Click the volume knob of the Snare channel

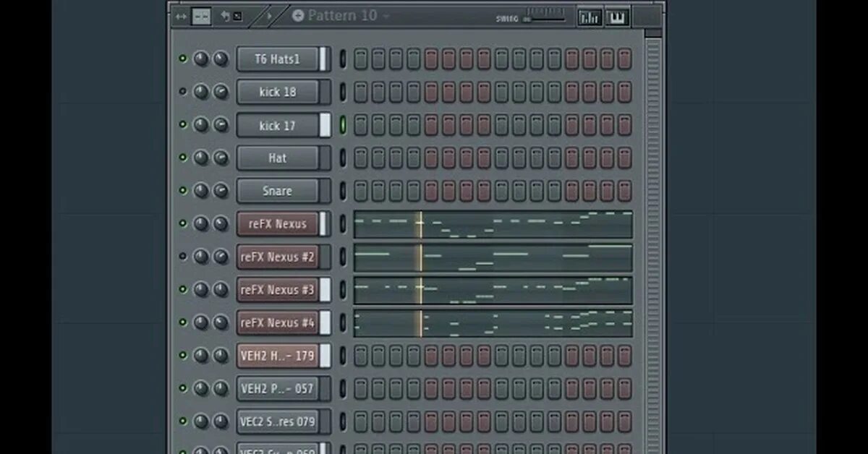(221, 191)
